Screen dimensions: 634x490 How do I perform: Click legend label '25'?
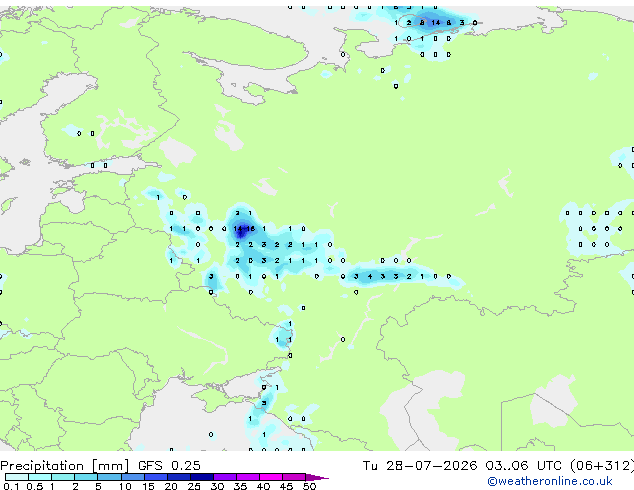pos(194,486)
